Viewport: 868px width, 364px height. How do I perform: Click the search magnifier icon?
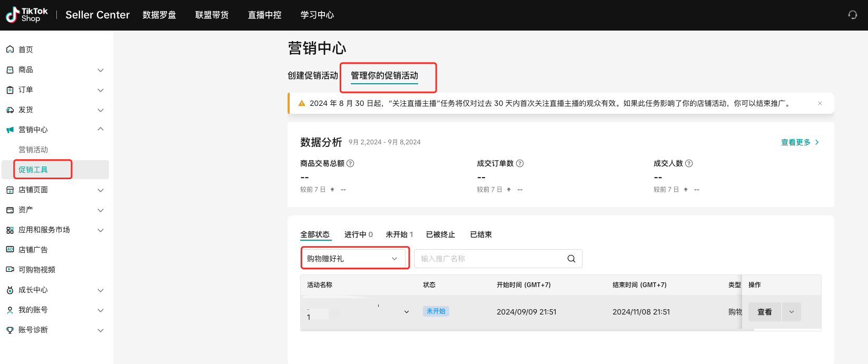(571, 259)
